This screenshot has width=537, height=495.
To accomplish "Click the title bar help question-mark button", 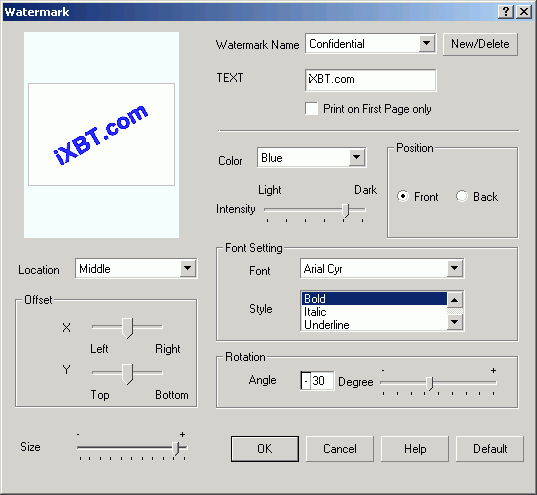I will coord(505,12).
